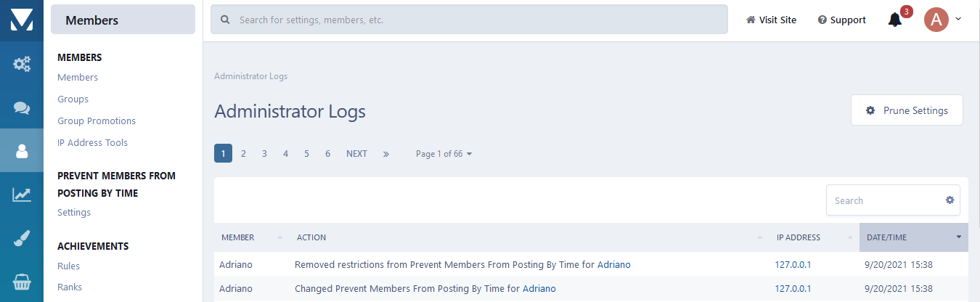Open Group Promotions menu item
The image size is (980, 302).
97,121
